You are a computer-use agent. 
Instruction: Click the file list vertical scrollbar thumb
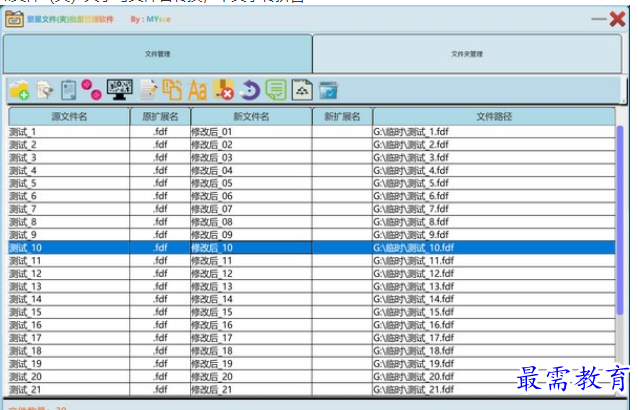(620, 220)
